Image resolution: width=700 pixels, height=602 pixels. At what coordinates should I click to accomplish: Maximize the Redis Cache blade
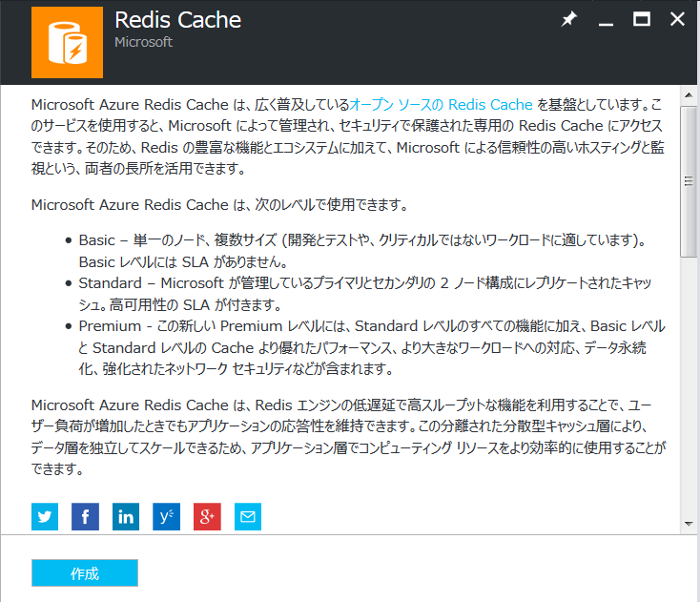coord(642,19)
